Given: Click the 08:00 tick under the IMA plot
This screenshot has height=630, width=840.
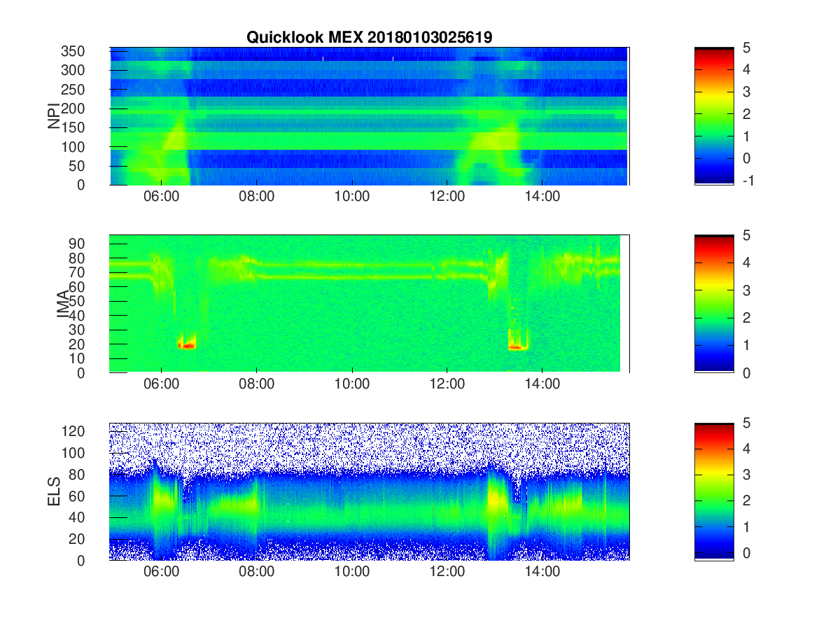Looking at the screenshot, I should pyautogui.click(x=256, y=384).
